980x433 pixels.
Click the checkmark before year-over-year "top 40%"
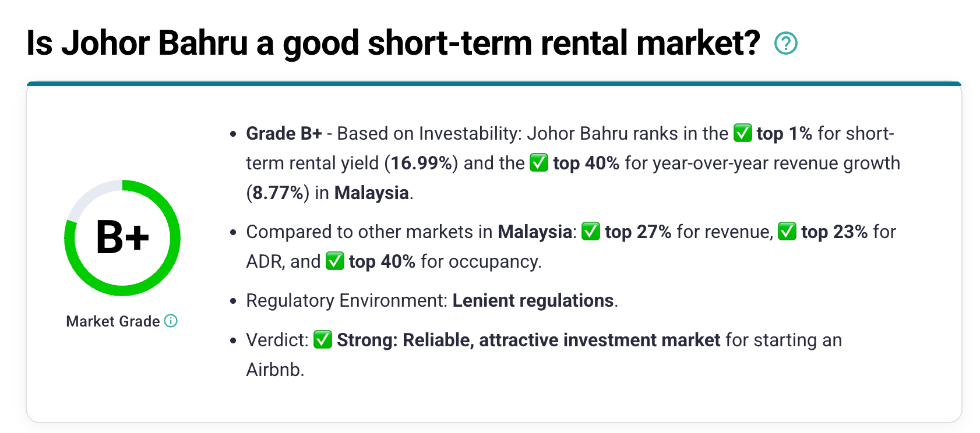click(539, 163)
